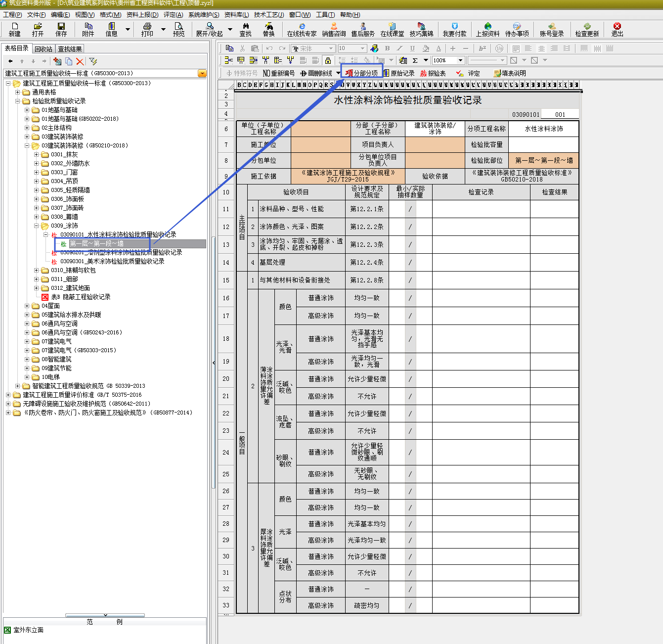663x644 pixels.
Task: Click 账号登录 account login icon
Action: coord(552,29)
